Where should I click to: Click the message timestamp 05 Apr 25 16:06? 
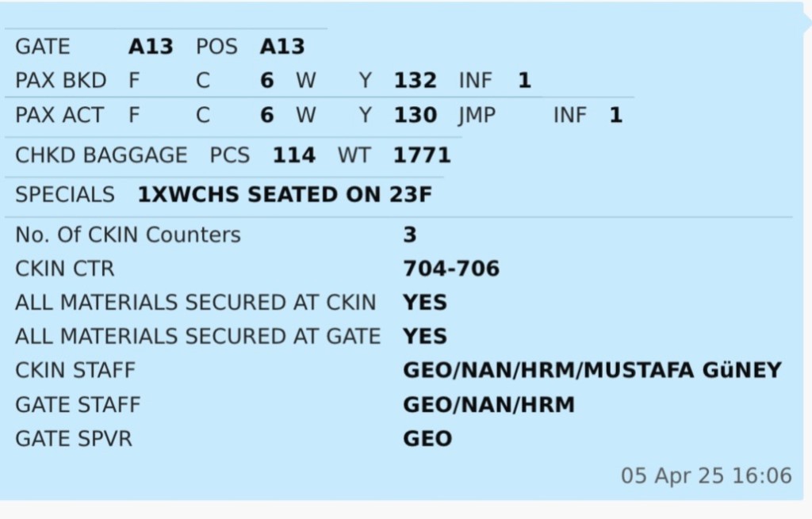(706, 475)
